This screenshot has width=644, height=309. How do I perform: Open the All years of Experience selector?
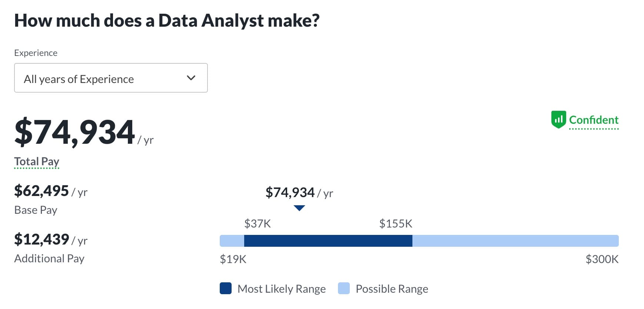coord(110,78)
